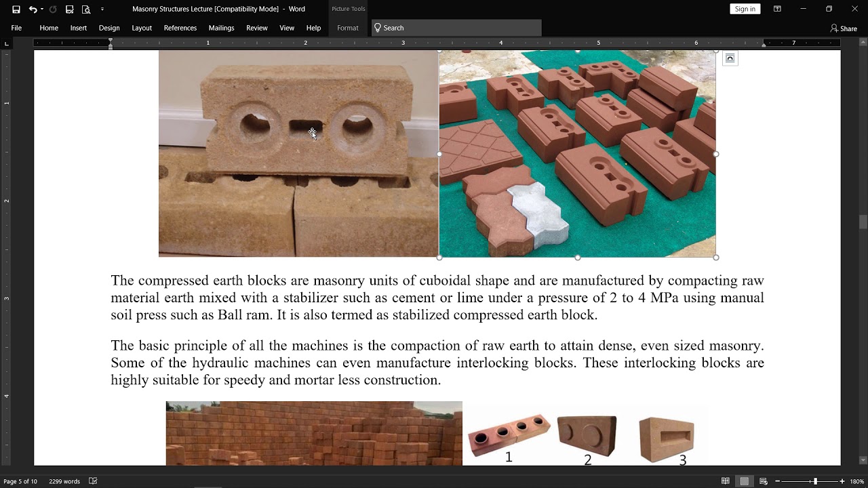Open the Insert ribbon tab
The image size is (868, 488).
click(x=79, y=28)
